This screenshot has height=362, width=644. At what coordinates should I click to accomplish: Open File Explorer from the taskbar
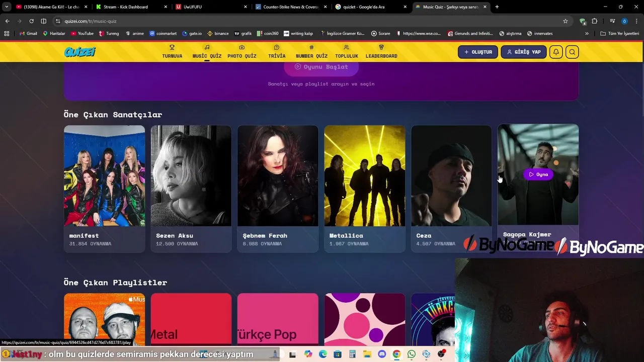[x=367, y=354]
